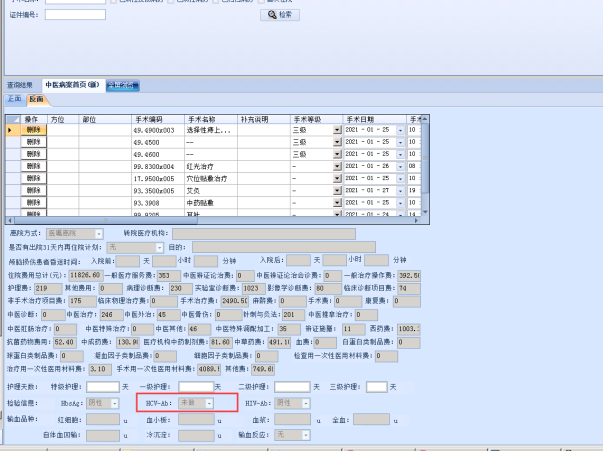Select the 93.3500x005 code cell
Image resolution: width=603 pixels, height=451 pixels.
pyautogui.click(x=158, y=191)
